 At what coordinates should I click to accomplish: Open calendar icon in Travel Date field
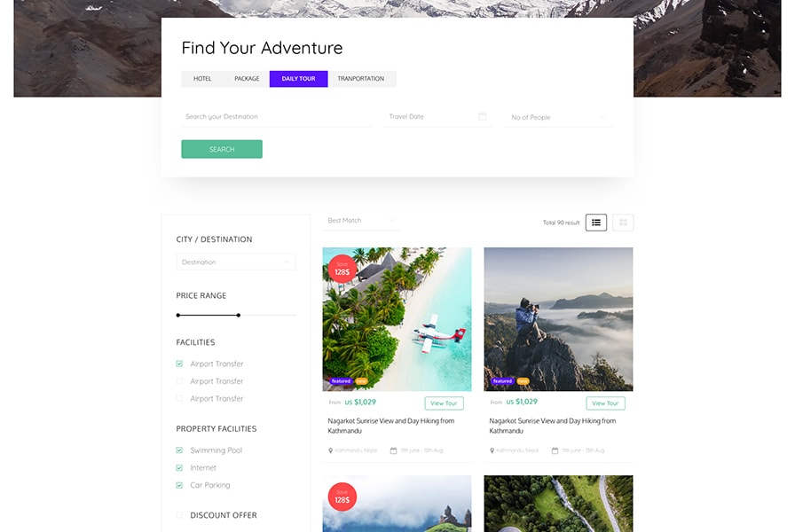[x=482, y=116]
